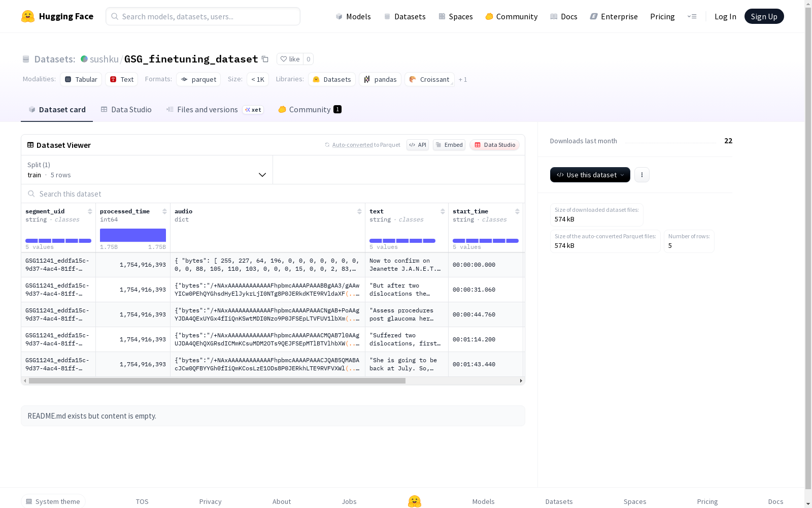This screenshot has width=812, height=508.
Task: Expand the +1 more libraries
Action: (x=463, y=79)
